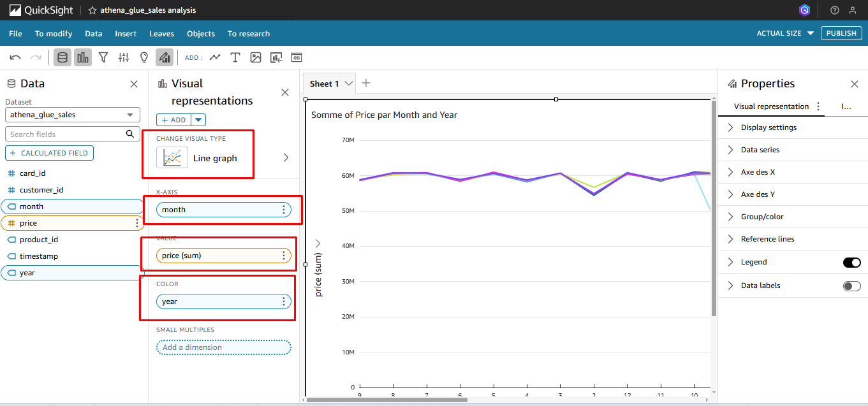The width and height of the screenshot is (868, 406).
Task: Click the undo arrow in the toolbar
Action: [x=15, y=57]
